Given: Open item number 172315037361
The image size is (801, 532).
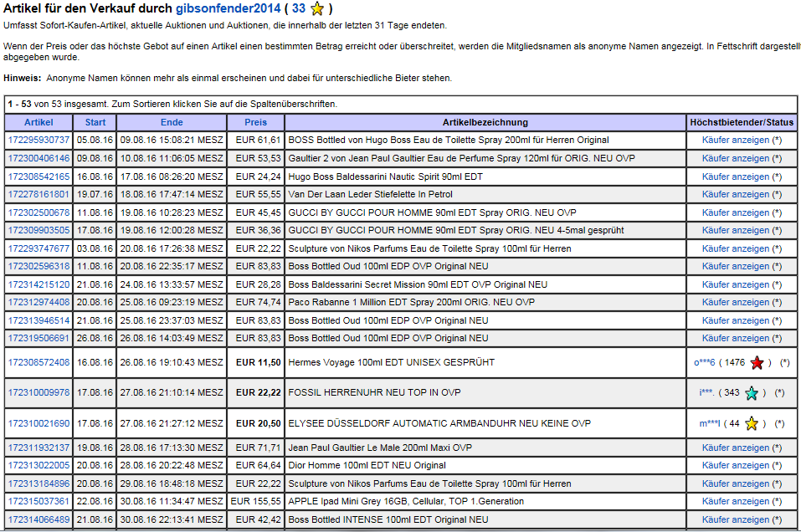Looking at the screenshot, I should click(x=39, y=501).
